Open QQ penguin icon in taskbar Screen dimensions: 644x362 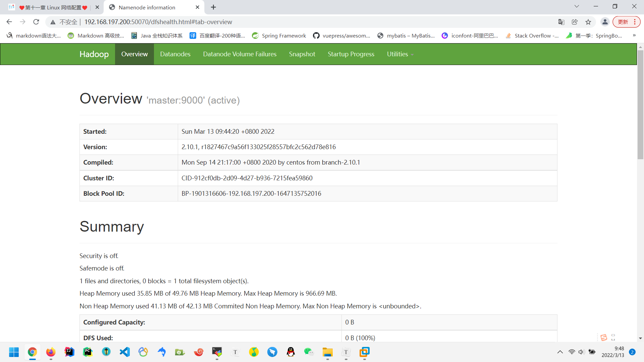click(x=290, y=352)
